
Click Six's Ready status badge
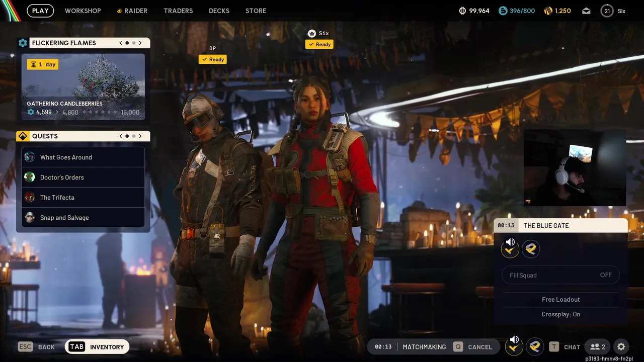coord(319,44)
